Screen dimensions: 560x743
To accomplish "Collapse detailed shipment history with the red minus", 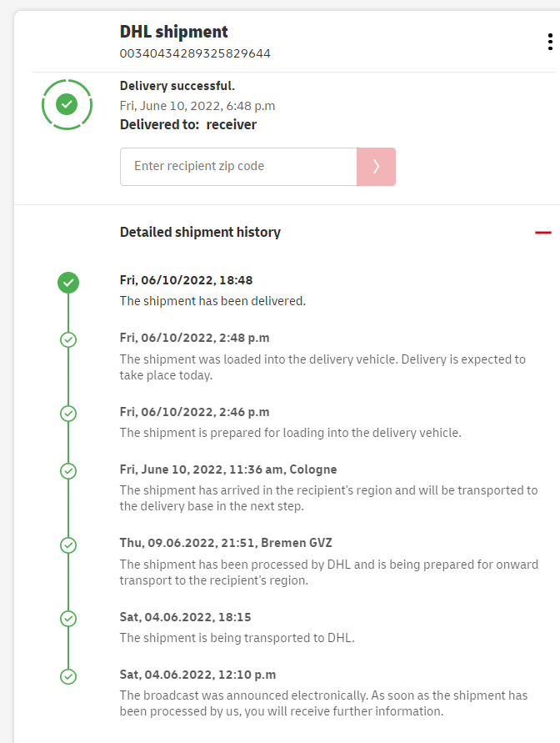I will click(543, 233).
